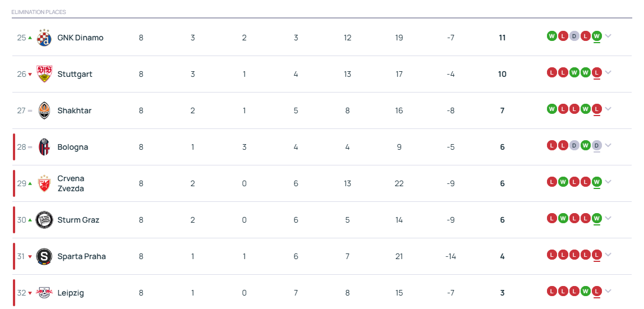Click Bologna's underlined latest draw badge

tap(597, 145)
